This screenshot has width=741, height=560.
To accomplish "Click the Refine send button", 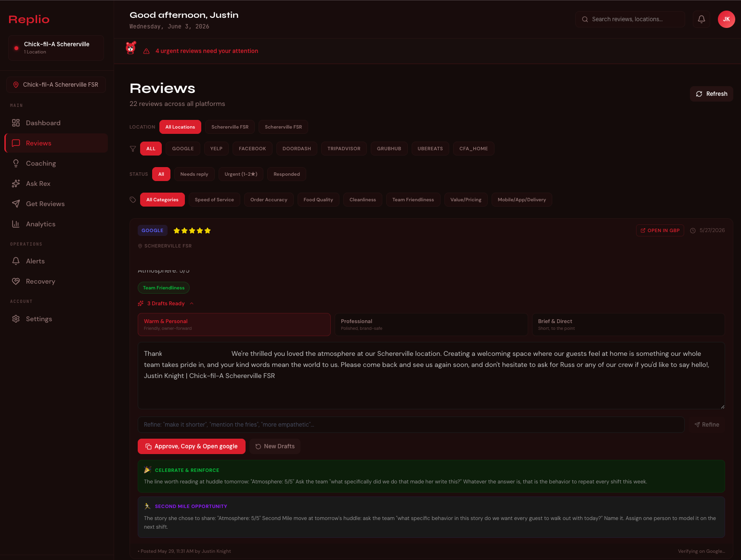I will [707, 425].
